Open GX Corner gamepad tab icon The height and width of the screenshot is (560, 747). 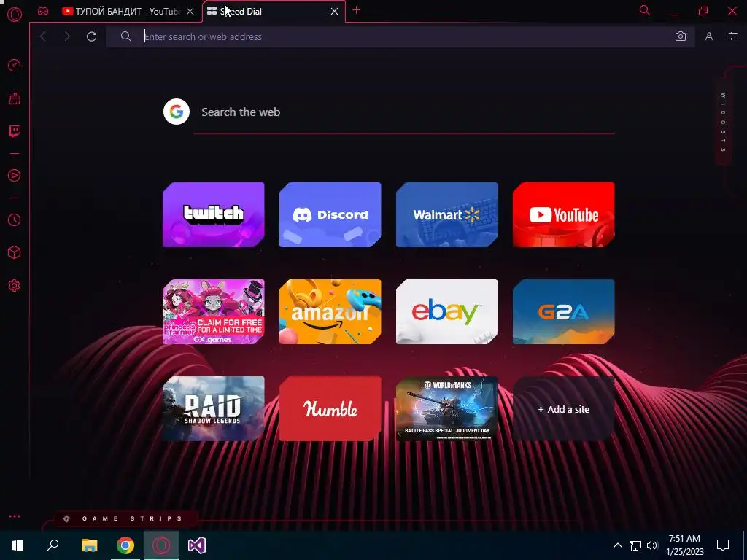43,11
